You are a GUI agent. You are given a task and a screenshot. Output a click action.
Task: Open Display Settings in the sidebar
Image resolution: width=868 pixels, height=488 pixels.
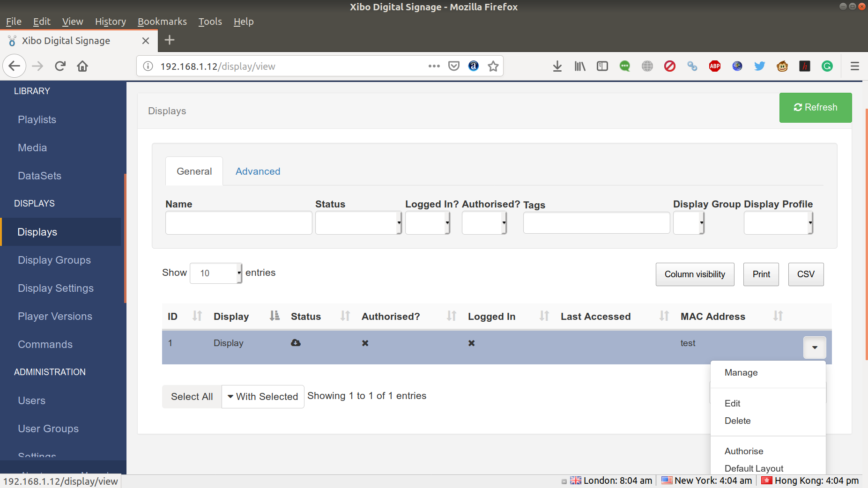tap(56, 288)
